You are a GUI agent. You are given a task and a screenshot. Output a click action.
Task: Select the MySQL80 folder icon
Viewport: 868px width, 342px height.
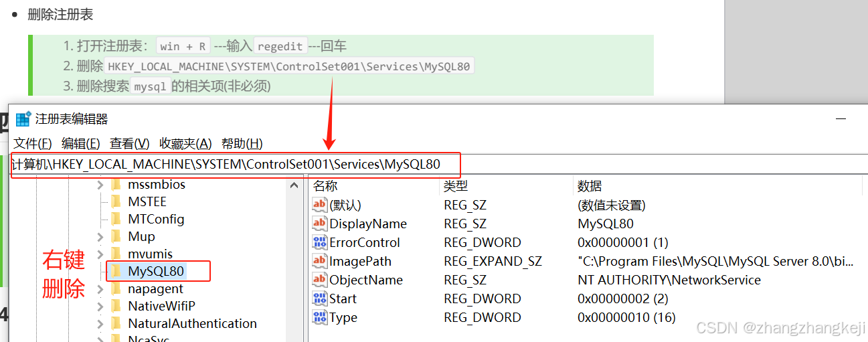(x=116, y=271)
